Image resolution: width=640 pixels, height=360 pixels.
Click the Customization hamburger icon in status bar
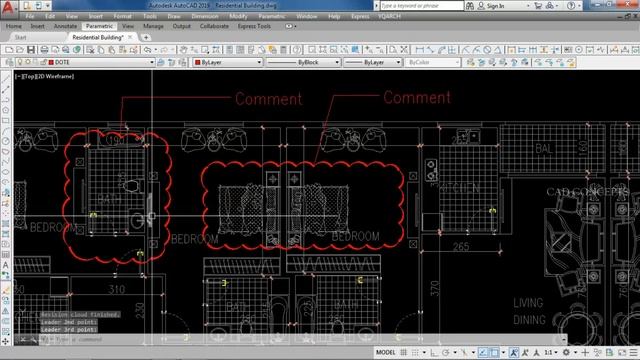point(633,352)
